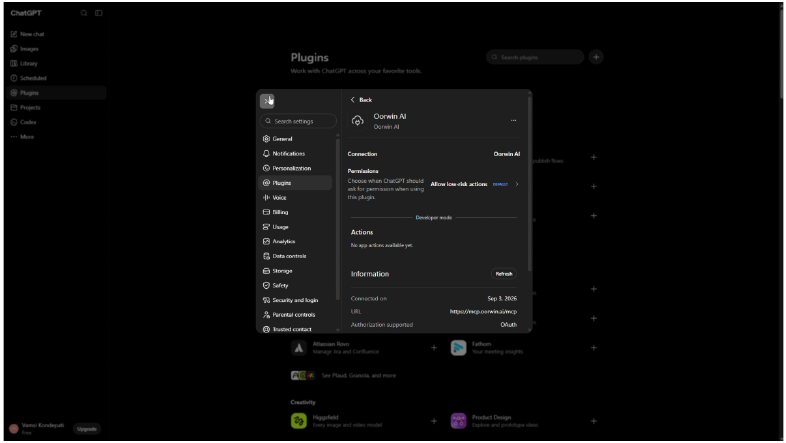
Task: Add the Atlassian Rovo plugin
Action: (x=434, y=347)
